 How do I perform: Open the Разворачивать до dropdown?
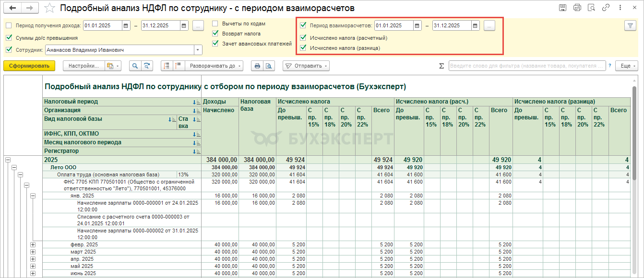pos(215,66)
